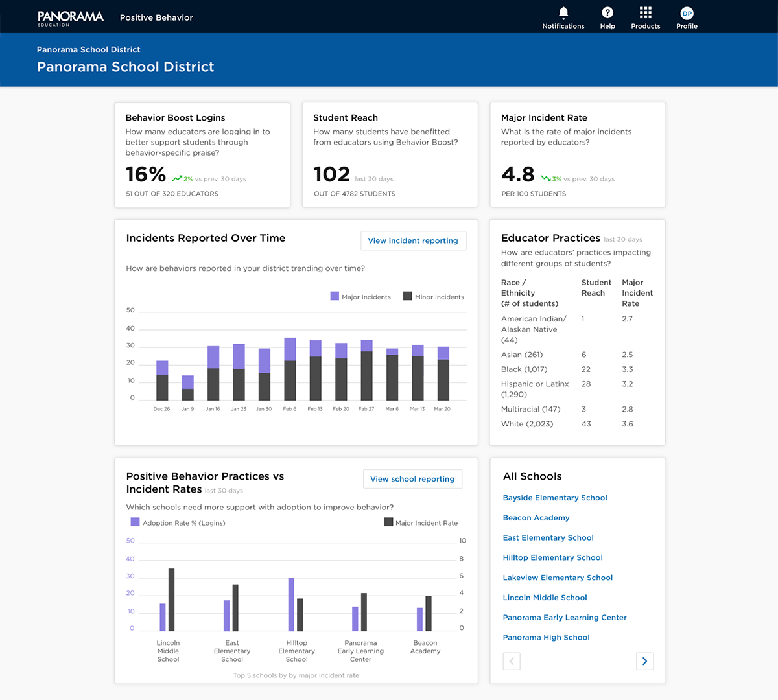Go to previous page of All Schools list

coord(512,661)
